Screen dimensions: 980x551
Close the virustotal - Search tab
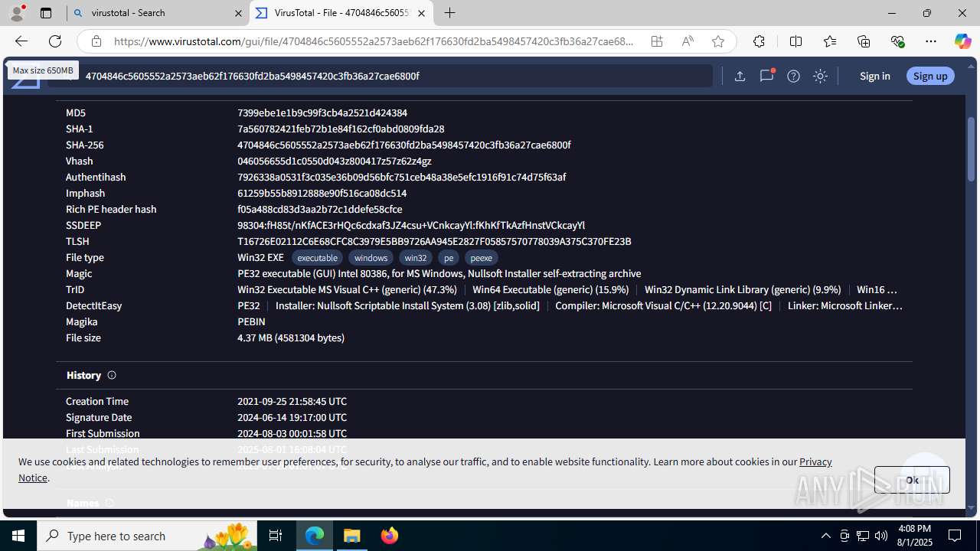pos(238,13)
